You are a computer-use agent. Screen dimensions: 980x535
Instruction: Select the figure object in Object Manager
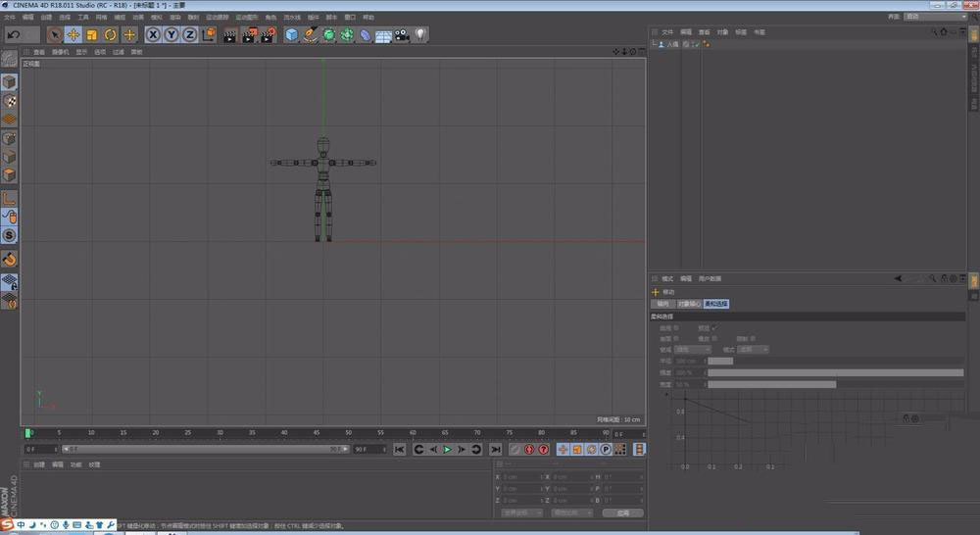click(672, 44)
